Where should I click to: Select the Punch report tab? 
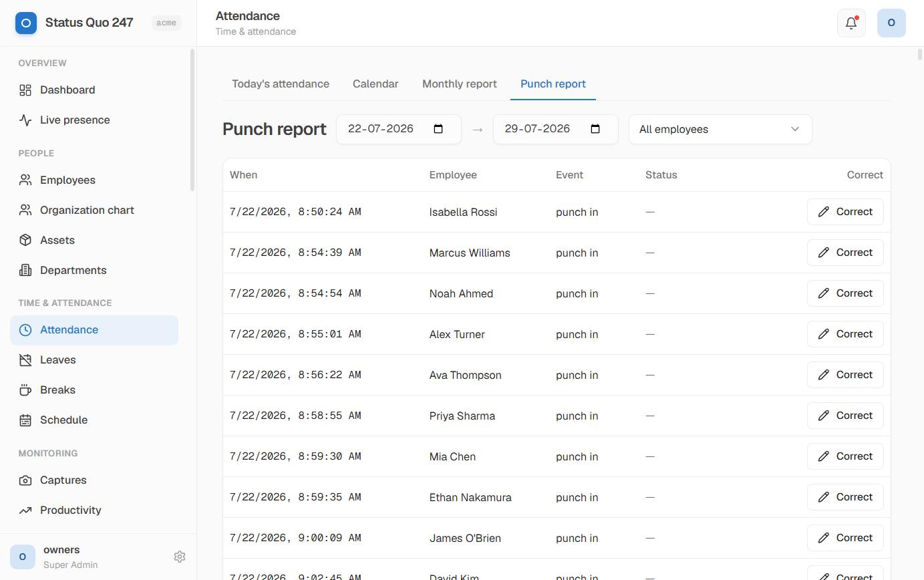tap(553, 84)
